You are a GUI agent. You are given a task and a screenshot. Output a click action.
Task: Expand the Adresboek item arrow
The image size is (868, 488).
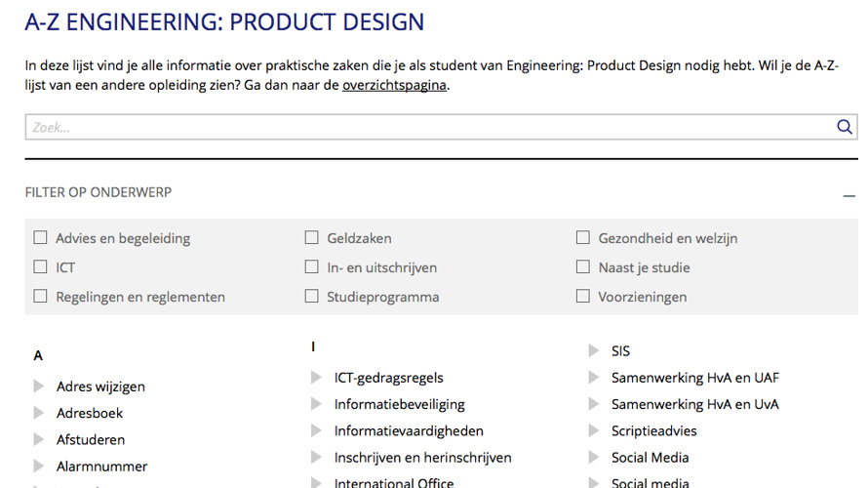[39, 413]
